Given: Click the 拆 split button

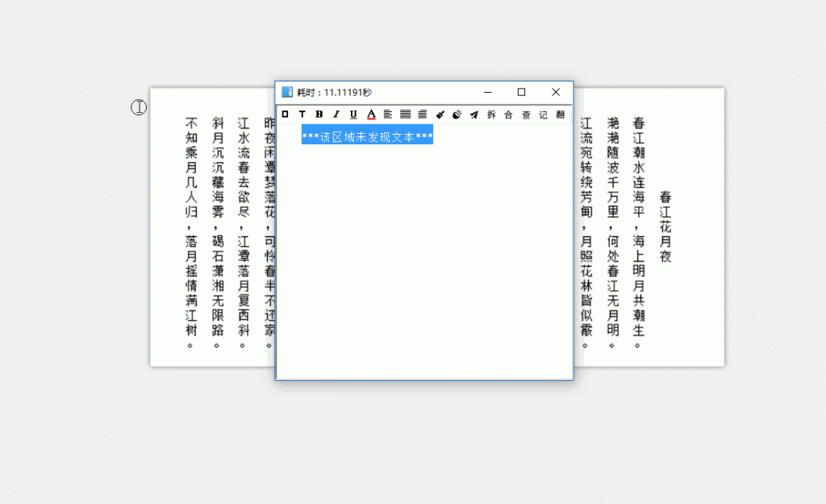Looking at the screenshot, I should tap(491, 115).
